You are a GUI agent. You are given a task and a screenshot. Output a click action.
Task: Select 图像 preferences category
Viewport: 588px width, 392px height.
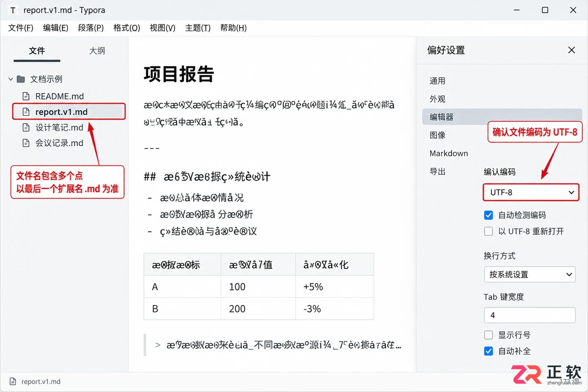437,135
